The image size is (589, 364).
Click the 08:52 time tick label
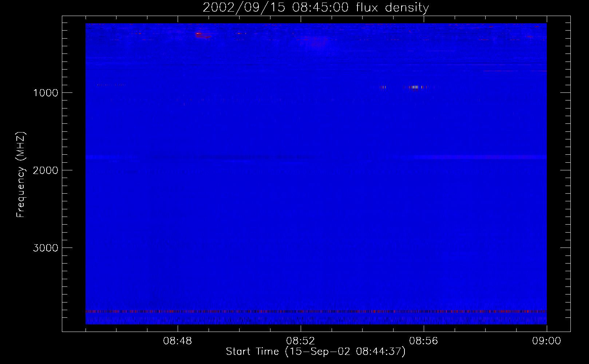[x=301, y=341]
